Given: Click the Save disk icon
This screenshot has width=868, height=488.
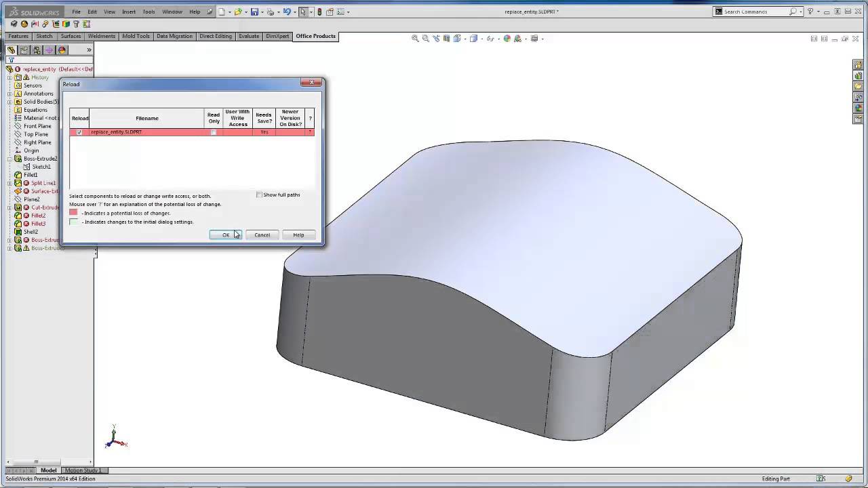Looking at the screenshot, I should [x=254, y=12].
